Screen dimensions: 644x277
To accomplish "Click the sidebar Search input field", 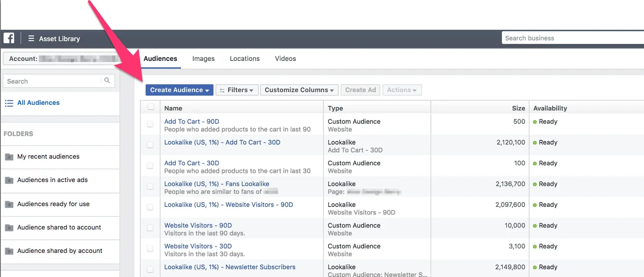I will pos(59,81).
